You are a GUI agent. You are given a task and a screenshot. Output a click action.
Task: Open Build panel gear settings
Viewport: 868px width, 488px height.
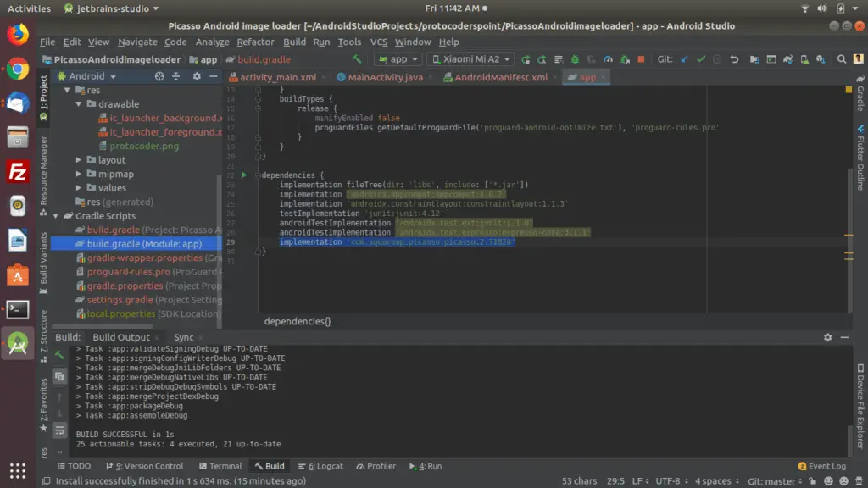[x=827, y=337]
